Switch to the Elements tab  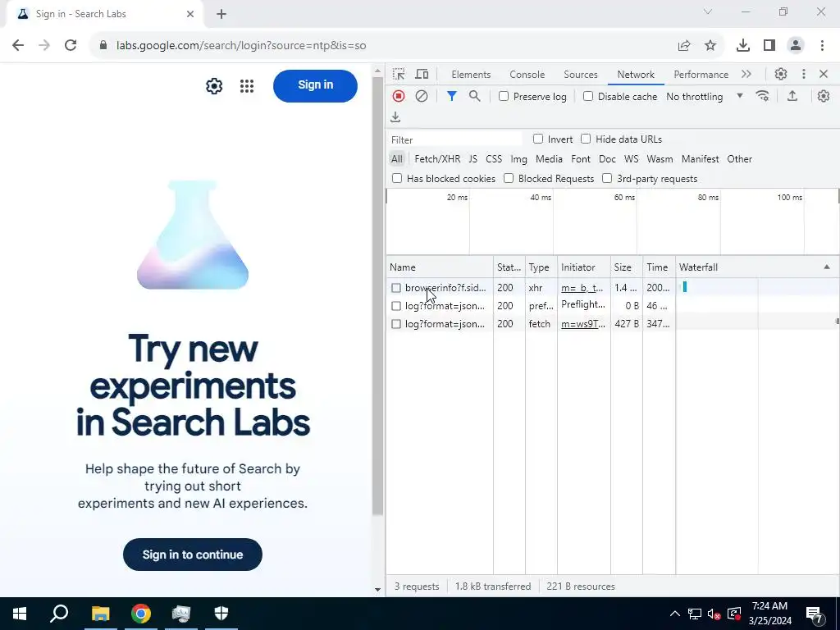[471, 75]
